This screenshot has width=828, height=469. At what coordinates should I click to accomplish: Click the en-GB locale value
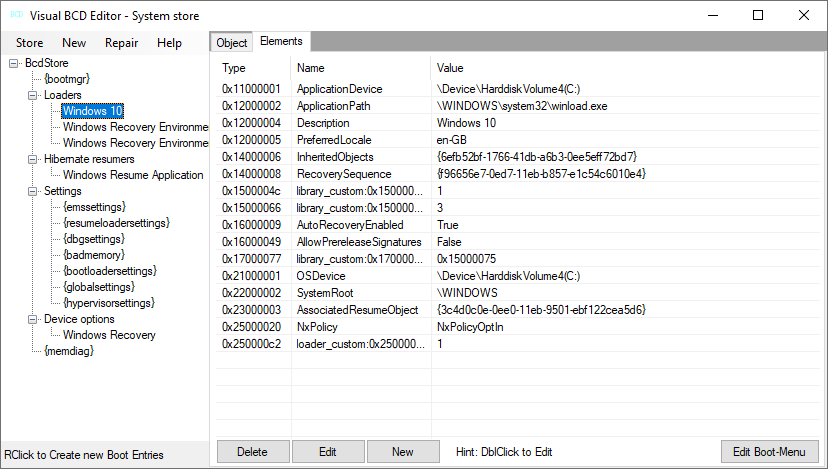tap(452, 140)
